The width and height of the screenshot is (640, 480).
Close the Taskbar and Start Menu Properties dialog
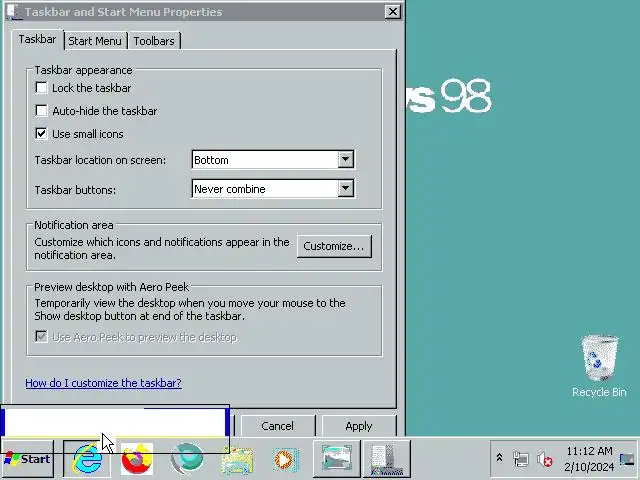[x=392, y=12]
